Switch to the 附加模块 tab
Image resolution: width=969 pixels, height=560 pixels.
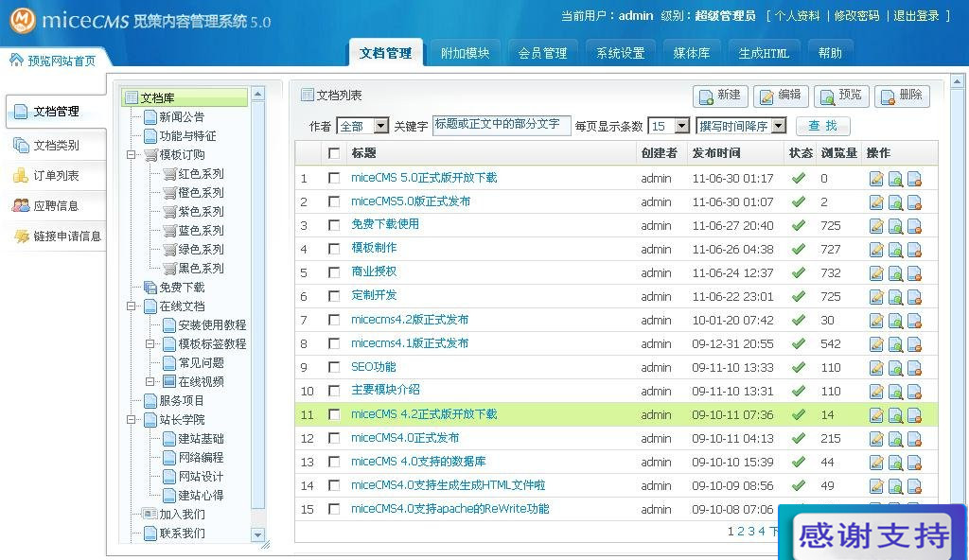pyautogui.click(x=466, y=53)
